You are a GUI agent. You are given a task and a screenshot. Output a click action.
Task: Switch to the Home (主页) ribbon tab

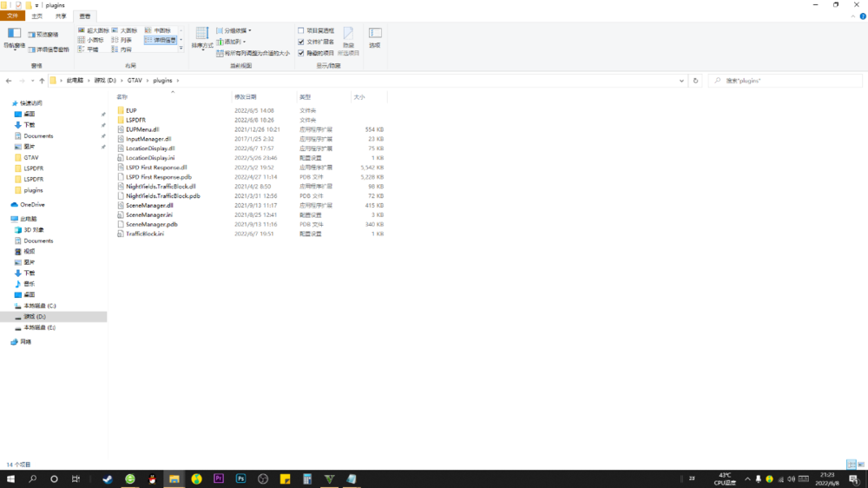37,16
